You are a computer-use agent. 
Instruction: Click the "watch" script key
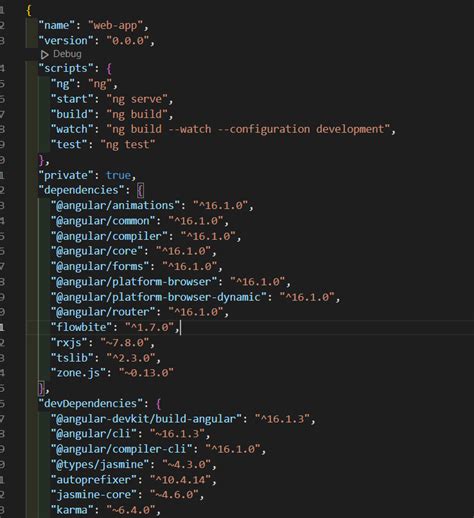coord(72,129)
